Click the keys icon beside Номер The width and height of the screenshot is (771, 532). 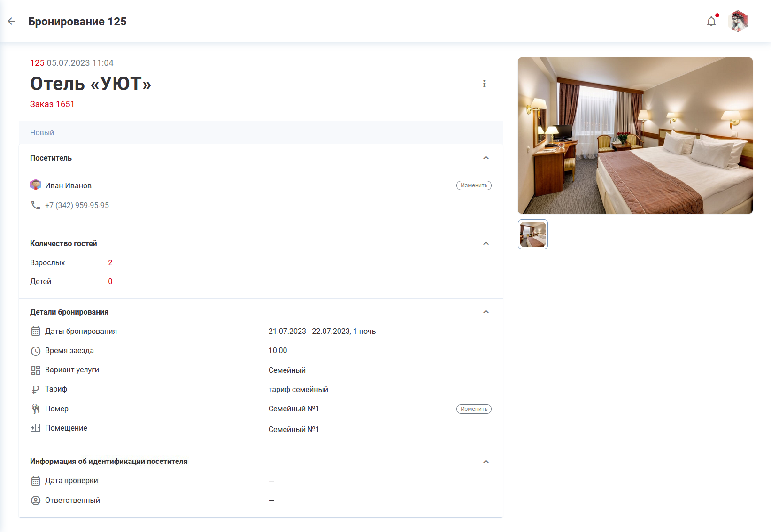[36, 409]
